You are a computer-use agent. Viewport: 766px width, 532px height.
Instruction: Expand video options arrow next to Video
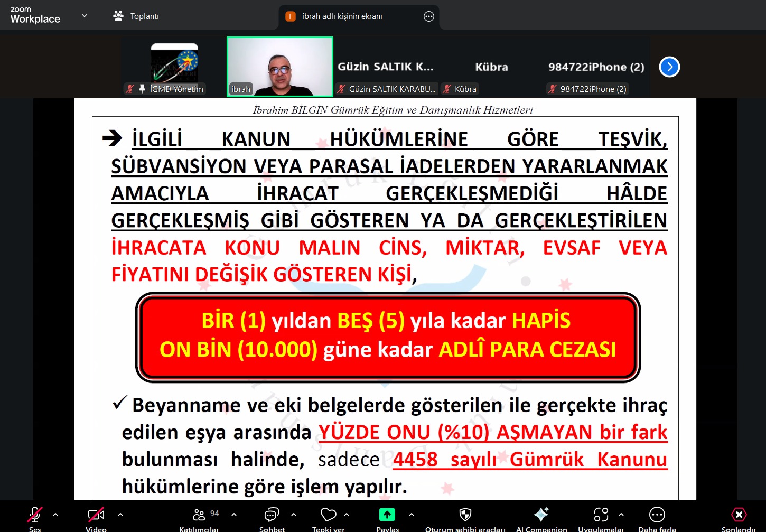[120, 514]
